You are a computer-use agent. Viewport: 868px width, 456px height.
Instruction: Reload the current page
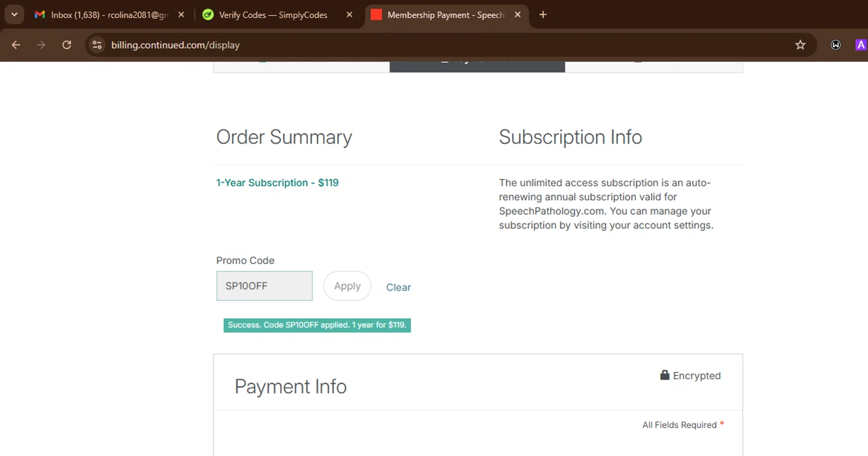(x=67, y=45)
